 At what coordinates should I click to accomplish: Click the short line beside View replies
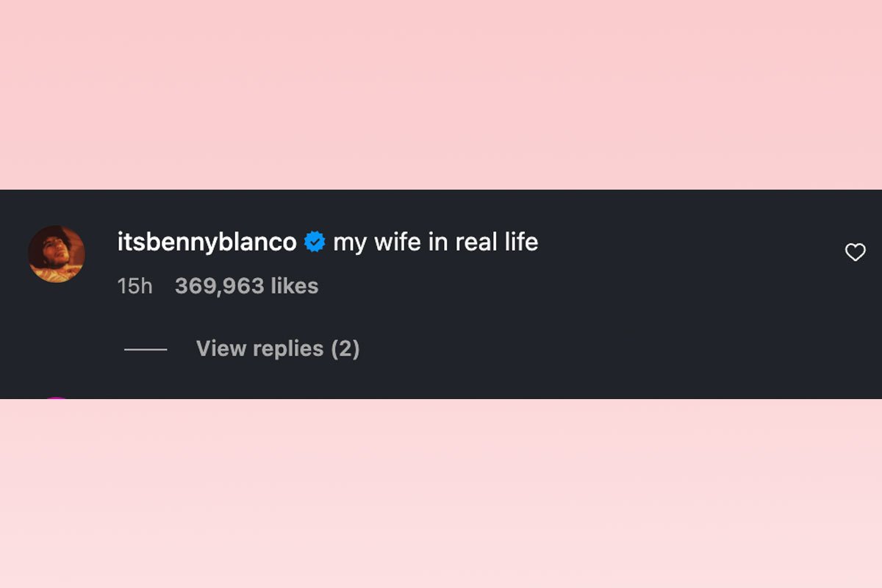point(146,349)
